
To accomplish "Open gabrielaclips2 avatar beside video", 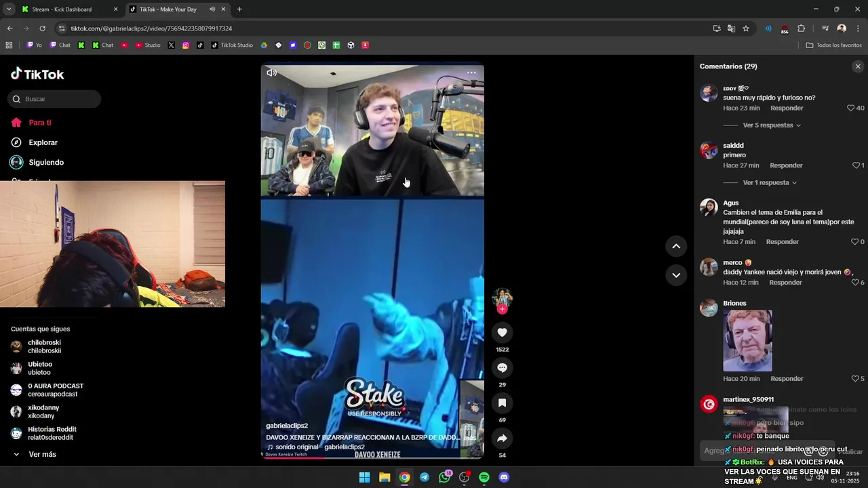I will (x=502, y=298).
